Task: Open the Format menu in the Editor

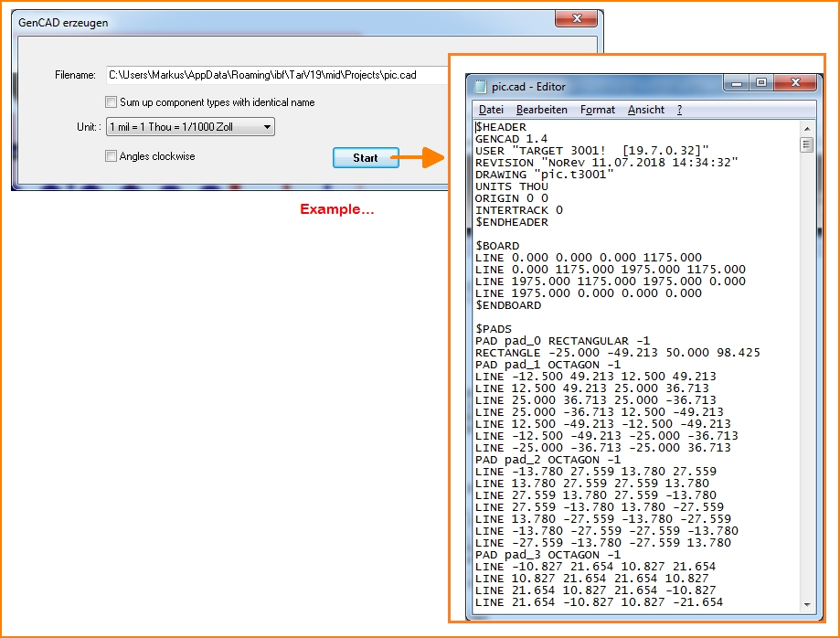Action: [x=597, y=109]
